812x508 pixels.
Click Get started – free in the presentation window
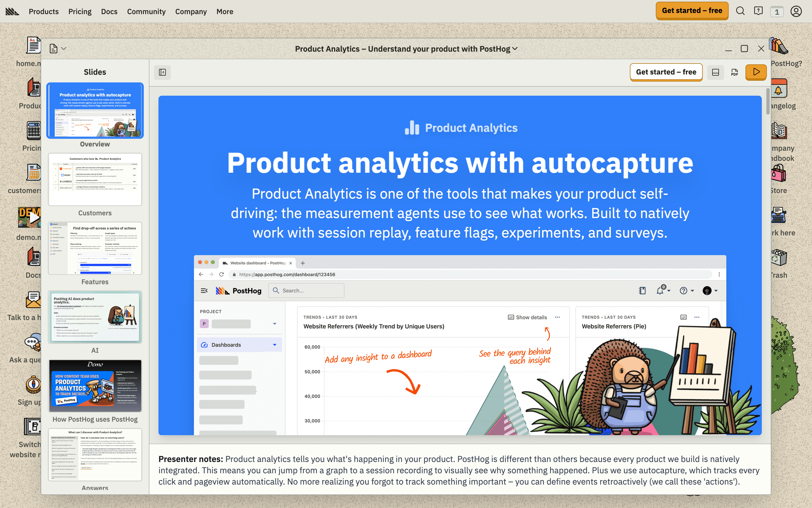[666, 72]
